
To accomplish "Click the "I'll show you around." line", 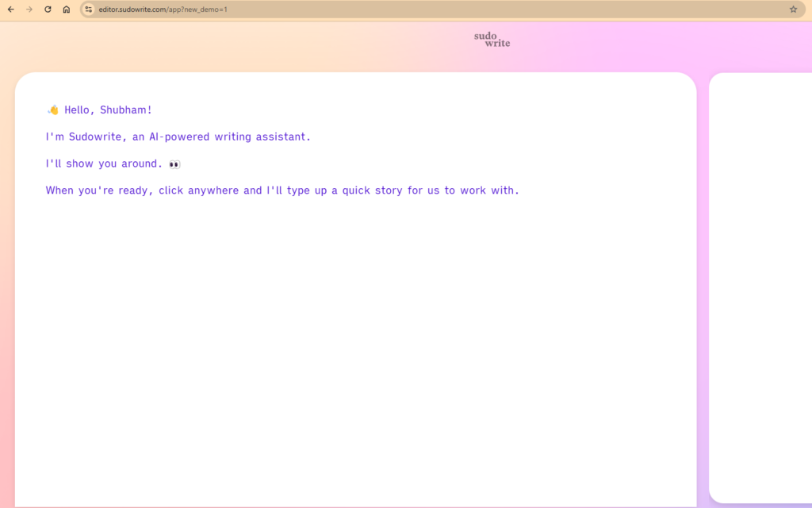I will (x=113, y=164).
